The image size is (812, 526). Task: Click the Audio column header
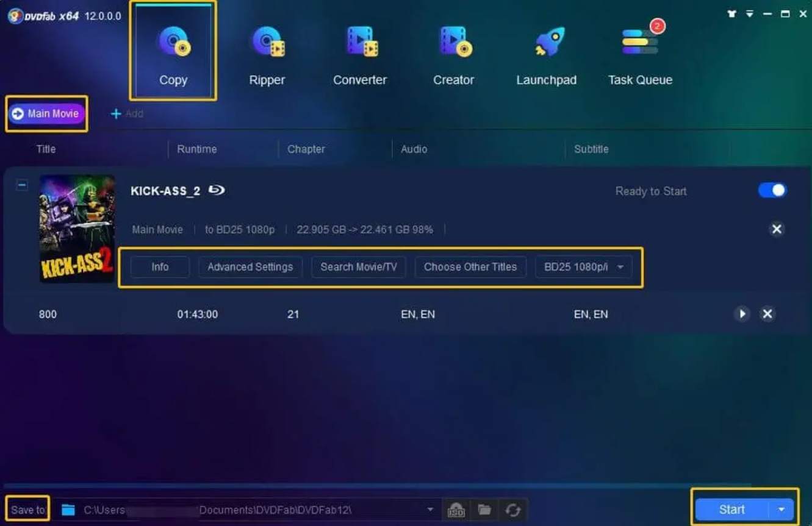coord(414,149)
